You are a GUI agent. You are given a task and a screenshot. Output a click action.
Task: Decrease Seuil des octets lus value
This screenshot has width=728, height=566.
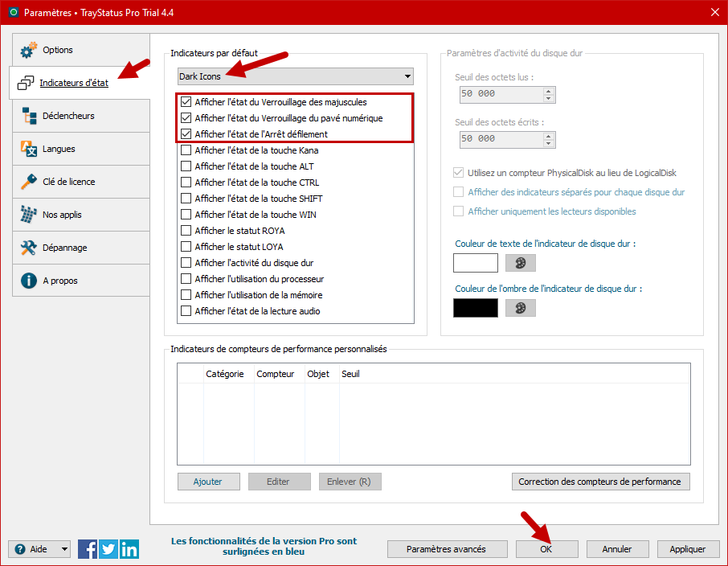pyautogui.click(x=548, y=98)
